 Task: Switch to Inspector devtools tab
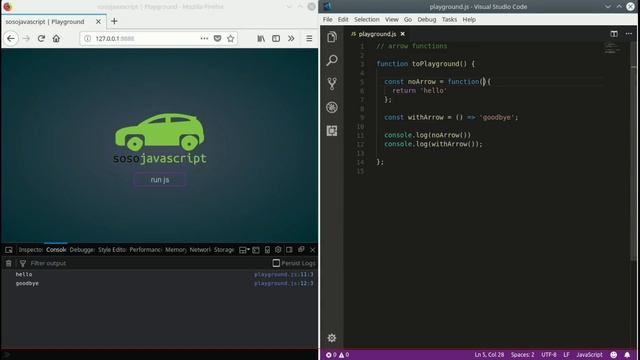pos(31,250)
